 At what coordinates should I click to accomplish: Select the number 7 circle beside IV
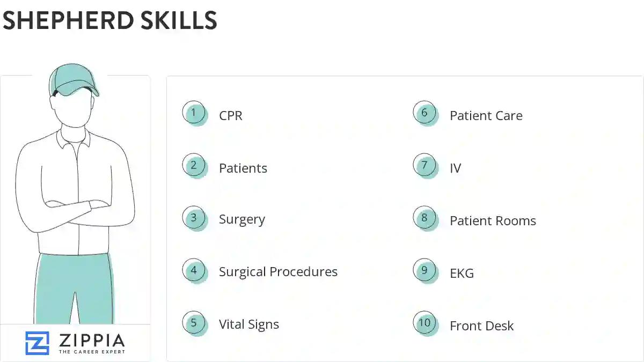coord(425,165)
